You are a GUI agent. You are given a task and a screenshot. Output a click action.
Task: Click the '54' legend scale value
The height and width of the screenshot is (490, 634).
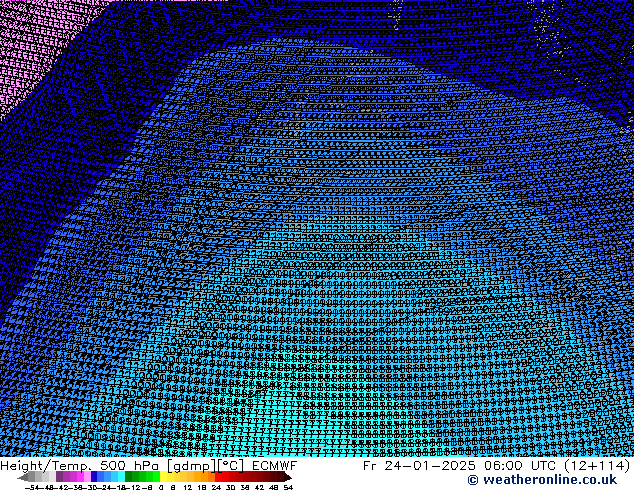point(288,488)
